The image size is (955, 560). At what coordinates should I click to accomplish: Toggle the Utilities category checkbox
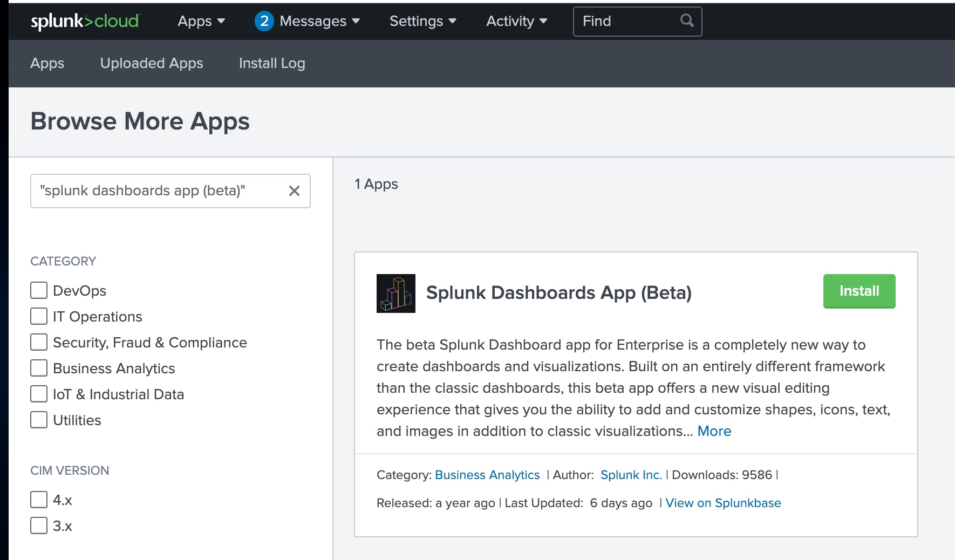pyautogui.click(x=39, y=420)
